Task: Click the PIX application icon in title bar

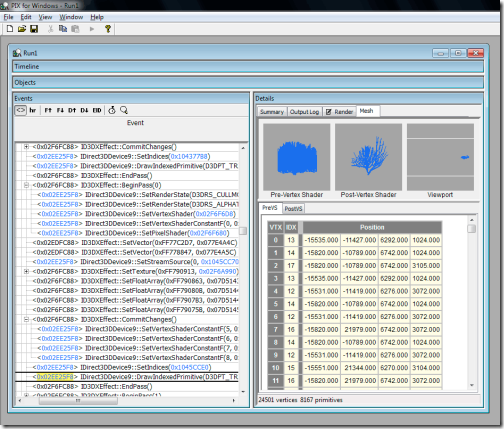Action: [x=5, y=5]
